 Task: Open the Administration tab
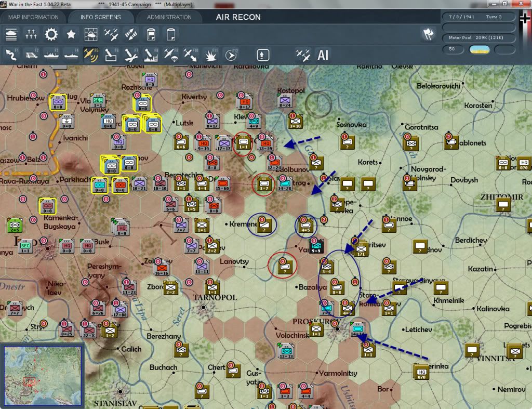tap(169, 17)
